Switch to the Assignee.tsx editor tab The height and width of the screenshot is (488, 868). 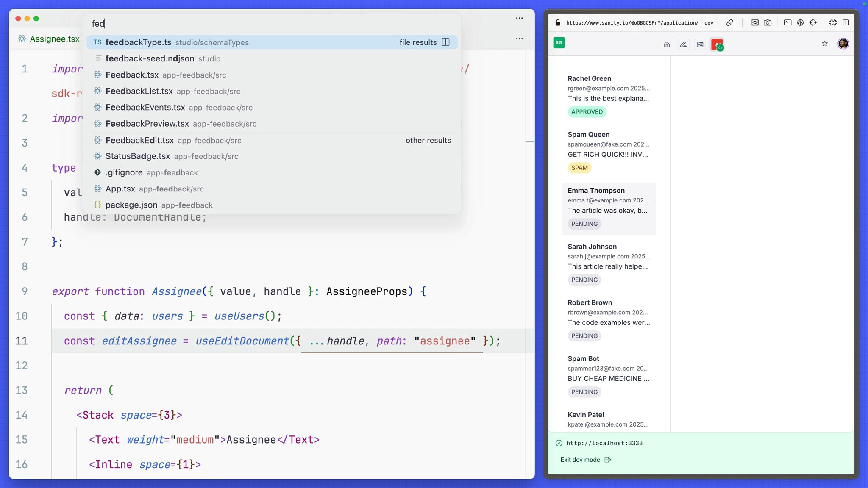(49, 39)
